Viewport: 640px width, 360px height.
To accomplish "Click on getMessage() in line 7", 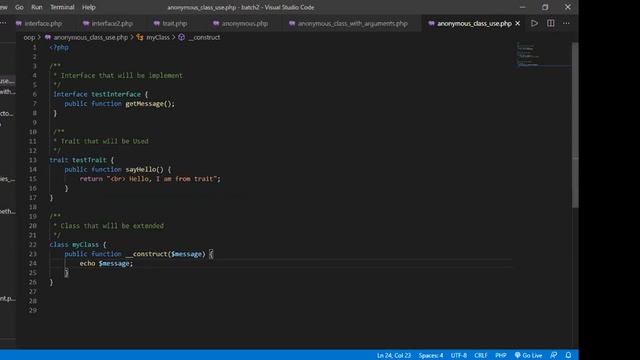I will (150, 104).
